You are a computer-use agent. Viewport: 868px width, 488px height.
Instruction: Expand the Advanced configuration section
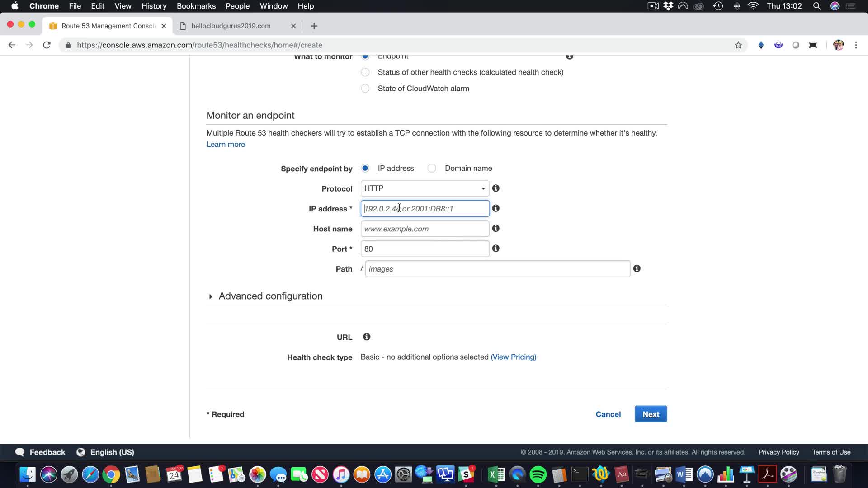point(270,296)
